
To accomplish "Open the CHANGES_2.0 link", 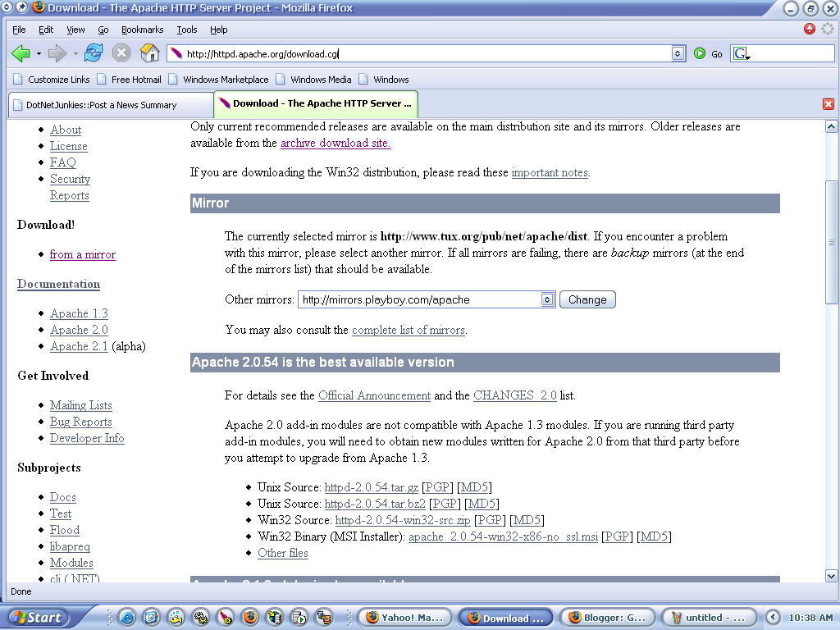I will (x=515, y=395).
